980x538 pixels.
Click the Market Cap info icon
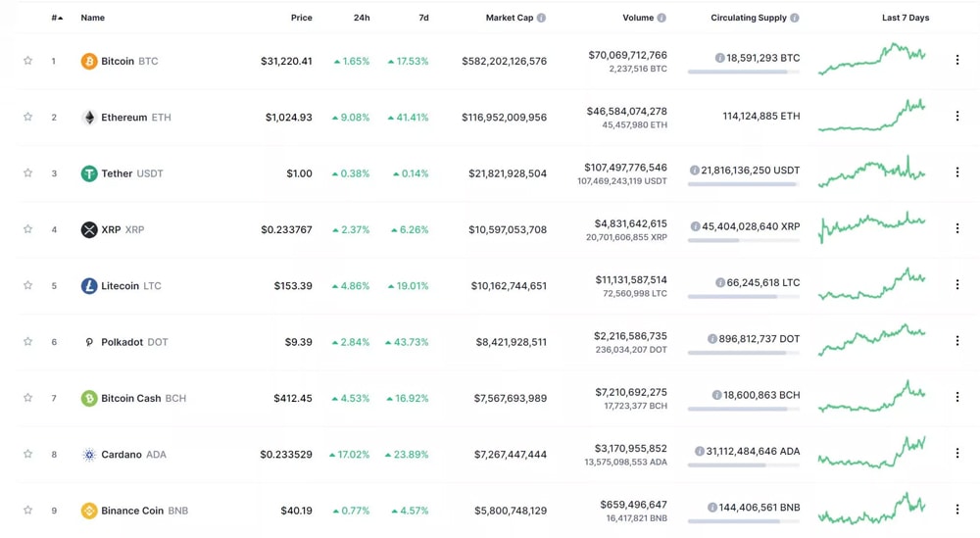tap(541, 18)
